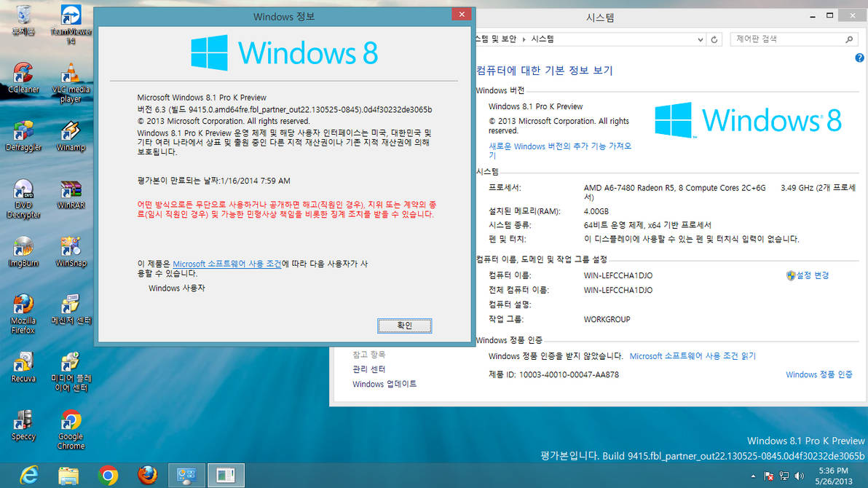Image resolution: width=868 pixels, height=488 pixels.
Task: Open Microsoft 소프트웨어 사용 조건 읽기 link
Action: (x=693, y=356)
